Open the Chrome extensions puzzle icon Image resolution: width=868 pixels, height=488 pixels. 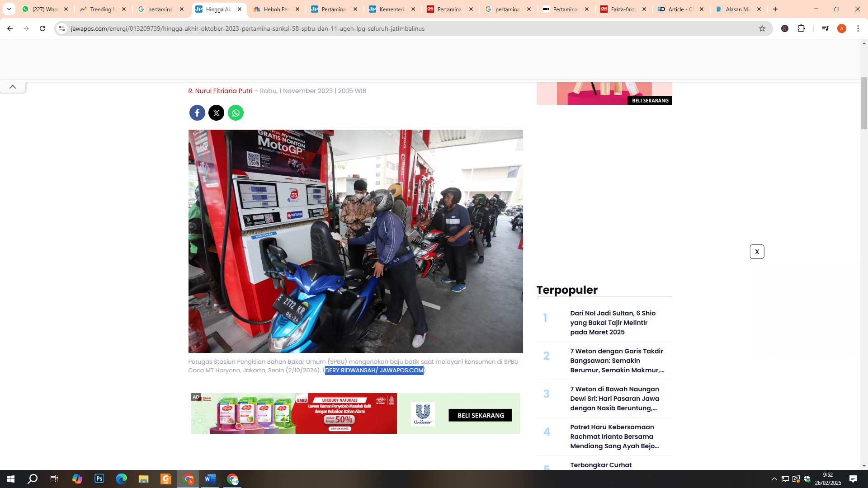[x=802, y=28]
